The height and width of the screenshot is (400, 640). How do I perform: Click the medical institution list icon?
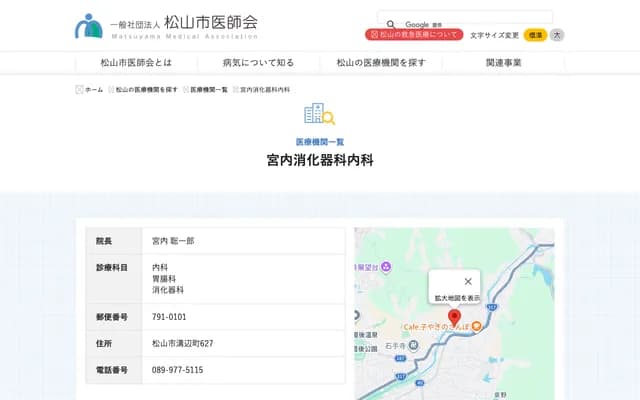tap(319, 114)
